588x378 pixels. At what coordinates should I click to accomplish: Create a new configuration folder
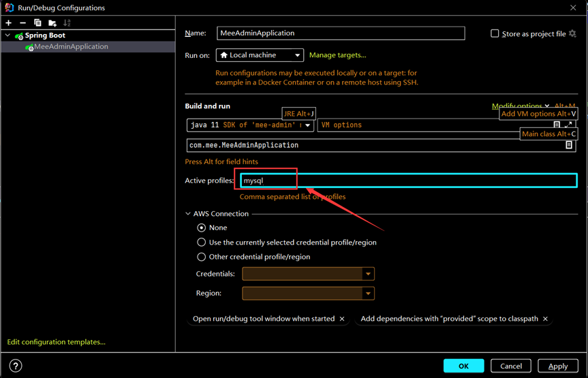tap(52, 22)
